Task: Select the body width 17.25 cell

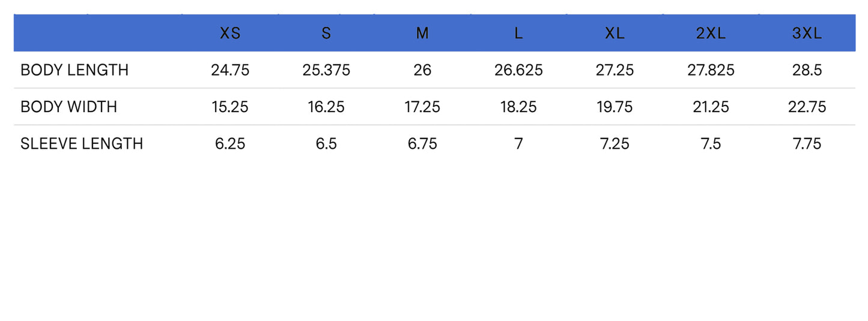Action: pos(422,107)
